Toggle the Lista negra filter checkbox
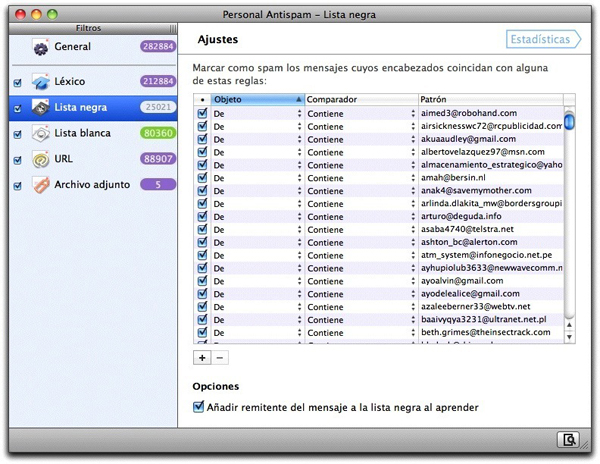Screen dimensions: 600x464 point(17,109)
